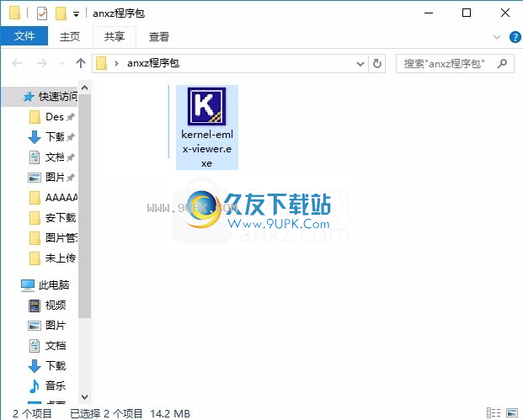
Task: Open 下载 under 此电脑
Action: pos(47,366)
